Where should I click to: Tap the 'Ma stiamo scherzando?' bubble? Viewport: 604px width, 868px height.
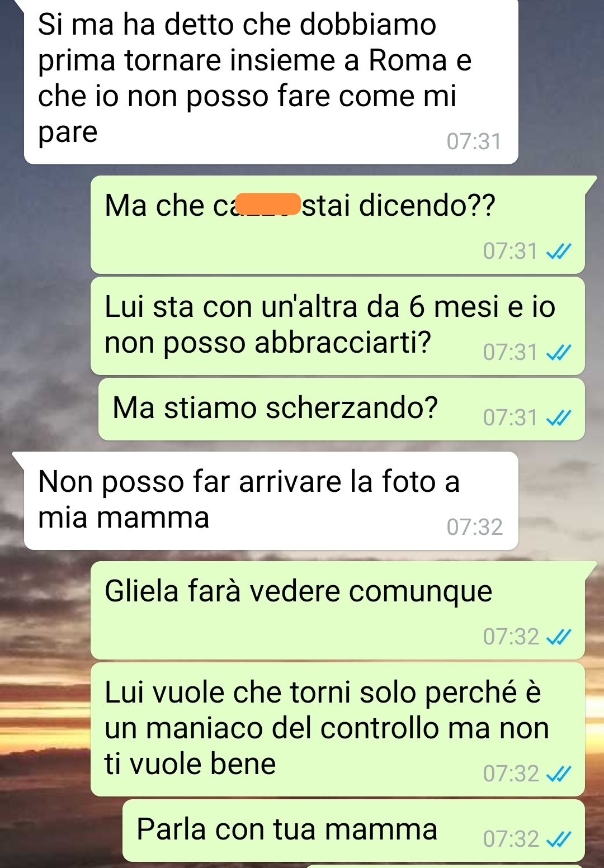[x=342, y=409]
